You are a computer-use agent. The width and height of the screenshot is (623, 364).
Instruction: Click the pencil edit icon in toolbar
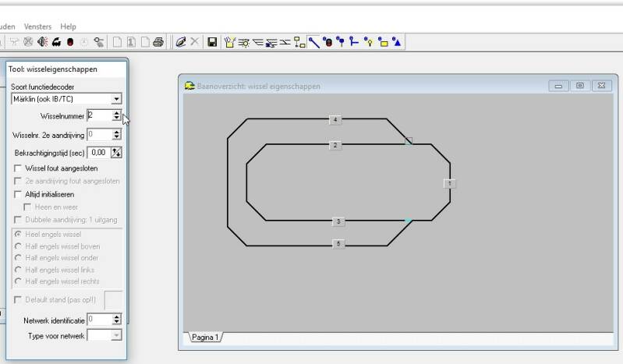(180, 42)
